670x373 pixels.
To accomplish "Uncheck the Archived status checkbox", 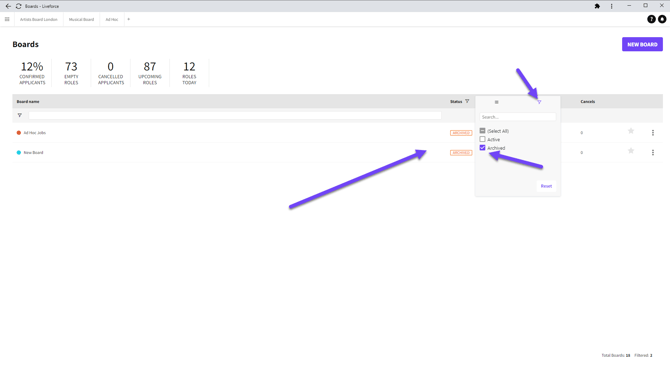I will tap(482, 148).
